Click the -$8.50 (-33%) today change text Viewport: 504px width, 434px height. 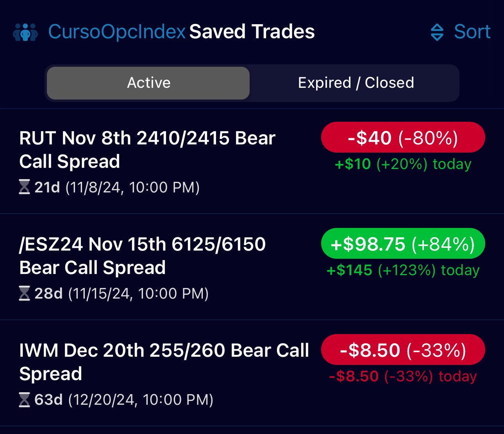pos(403,376)
